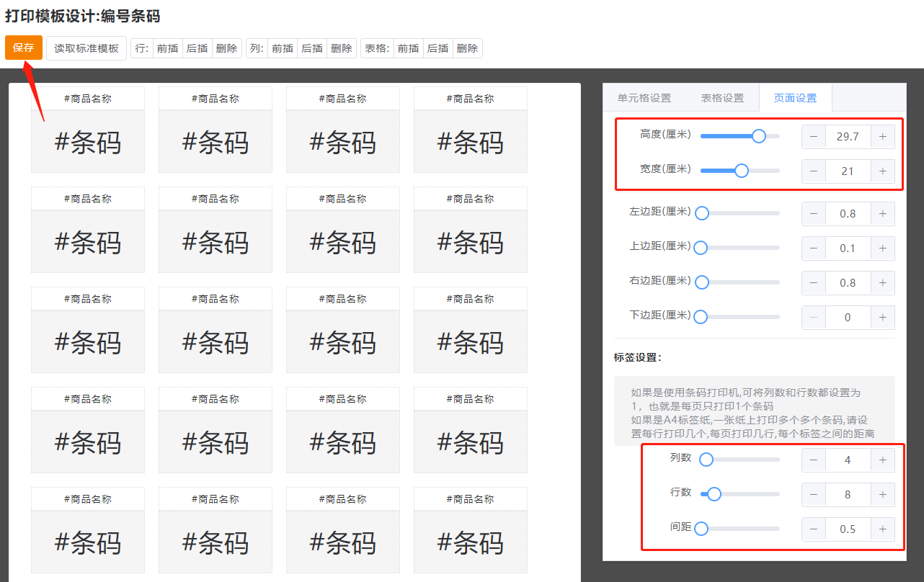
Task: Click the 读取标准模板 button
Action: tap(86, 48)
